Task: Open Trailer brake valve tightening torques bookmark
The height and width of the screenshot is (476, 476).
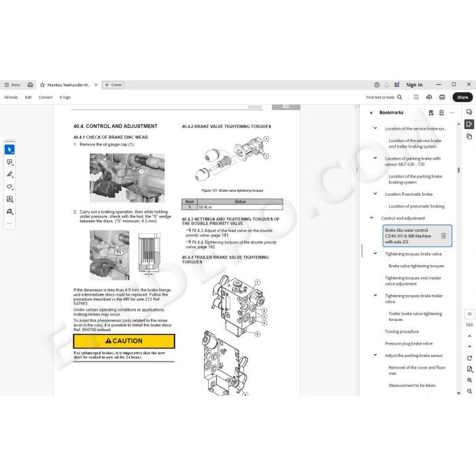Action: point(415,316)
